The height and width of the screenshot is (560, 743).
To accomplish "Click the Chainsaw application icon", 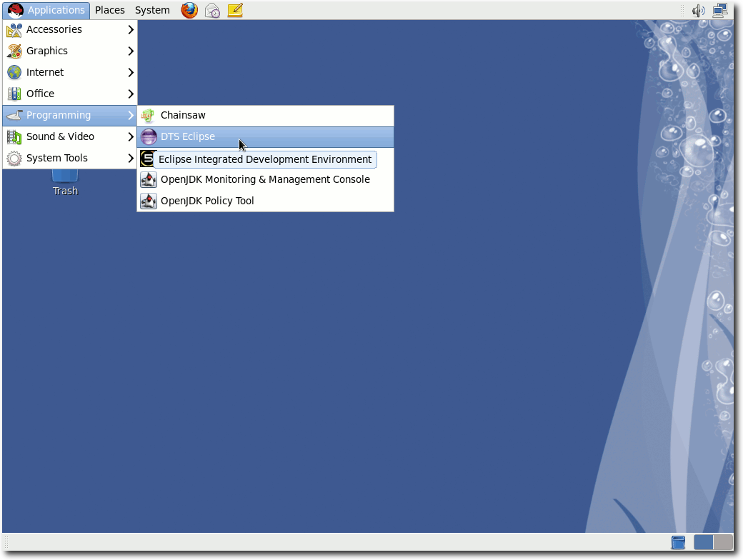I will pyautogui.click(x=148, y=116).
